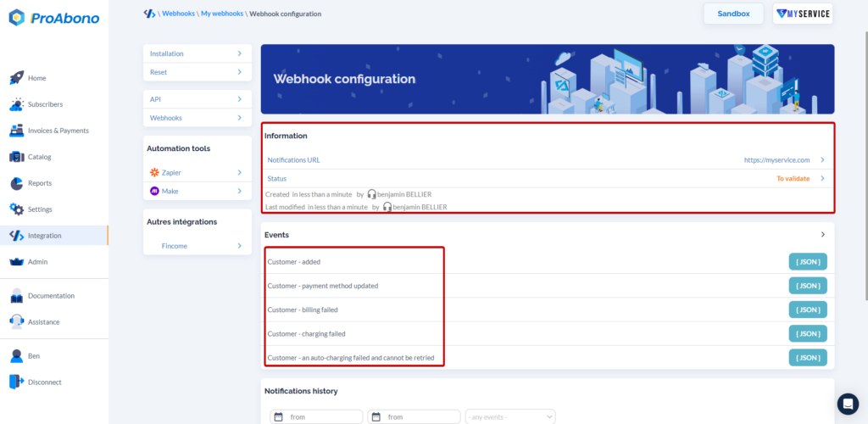Click the Notifications URL label
The height and width of the screenshot is (424, 868).
click(x=293, y=160)
